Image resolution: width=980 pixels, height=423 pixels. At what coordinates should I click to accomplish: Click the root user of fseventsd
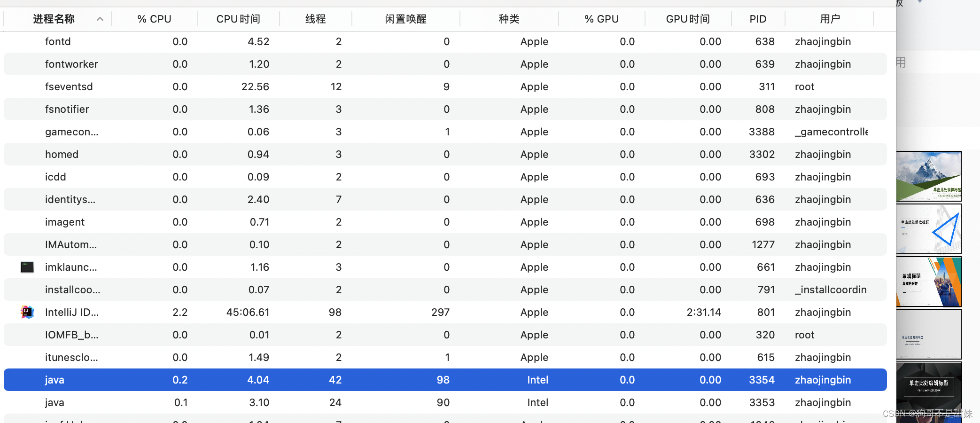coord(804,86)
